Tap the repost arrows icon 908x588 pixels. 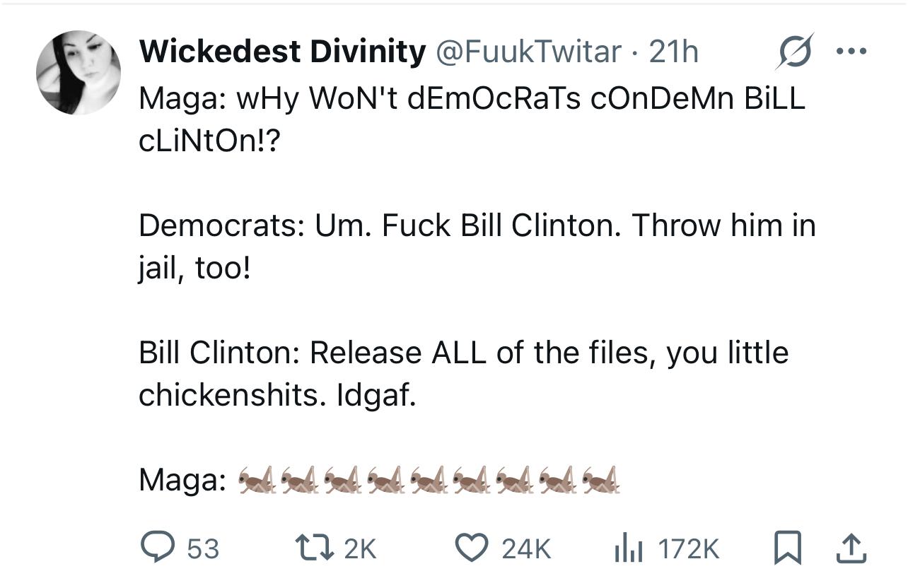(x=315, y=548)
